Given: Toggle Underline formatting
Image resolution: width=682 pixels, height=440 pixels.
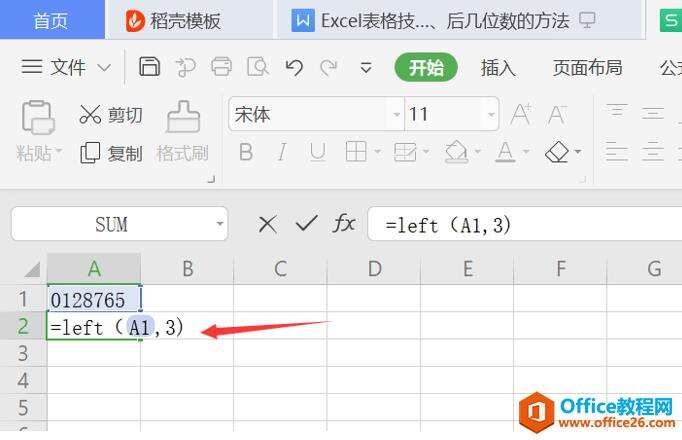Looking at the screenshot, I should (318, 152).
